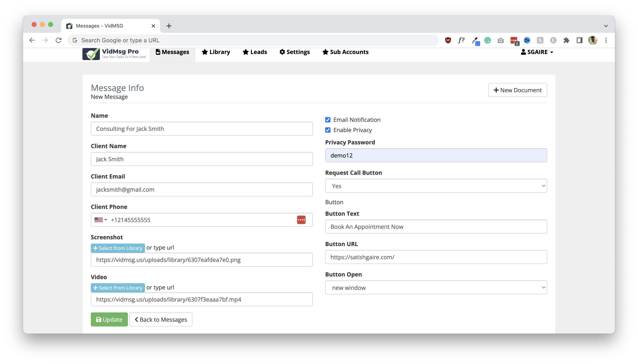Screen dimensions: 638x364
Task: Open the Request Call Button dropdown
Action: pyautogui.click(x=436, y=186)
